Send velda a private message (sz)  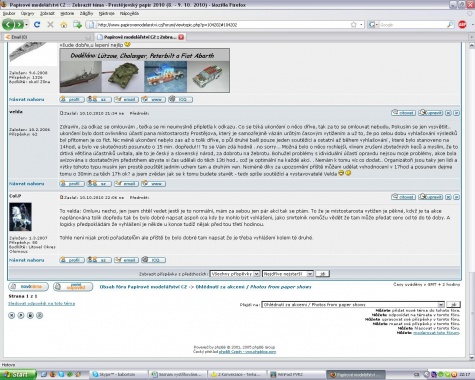coord(99,184)
